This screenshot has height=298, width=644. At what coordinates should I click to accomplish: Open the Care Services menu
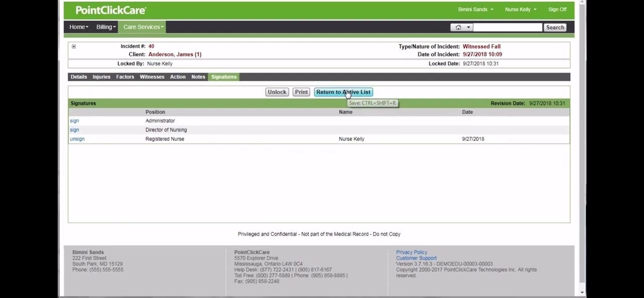[x=143, y=27]
